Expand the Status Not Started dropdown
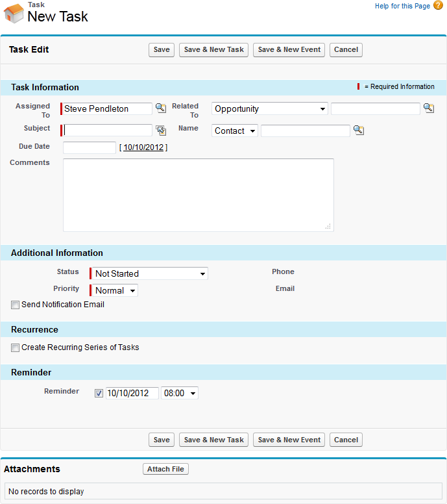This screenshot has width=447, height=504. (x=149, y=273)
